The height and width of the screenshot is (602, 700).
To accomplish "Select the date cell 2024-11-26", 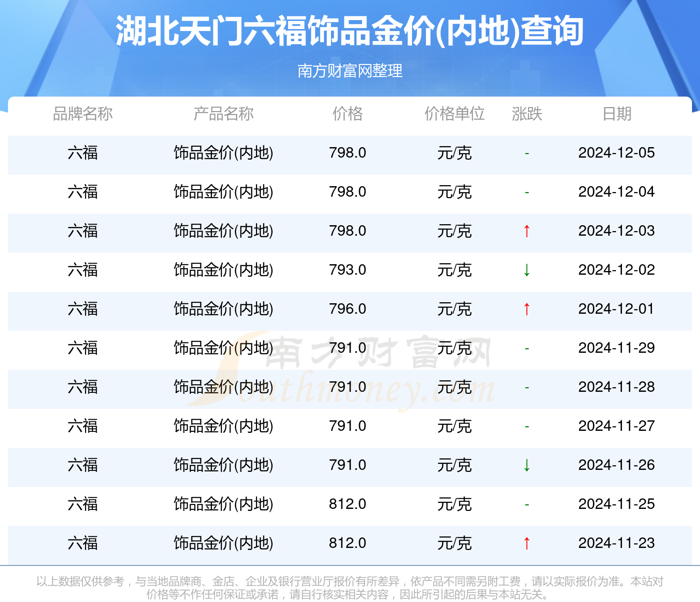I will [x=616, y=465].
